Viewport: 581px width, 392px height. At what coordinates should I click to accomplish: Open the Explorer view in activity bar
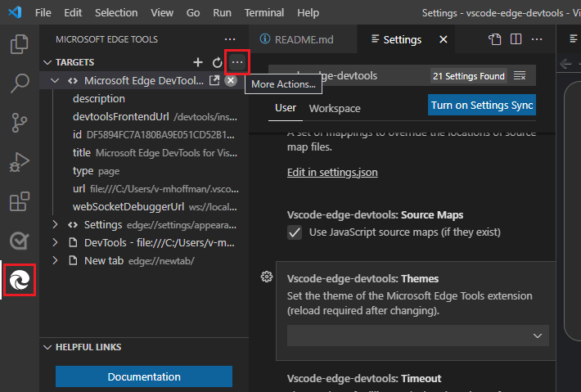(20, 44)
